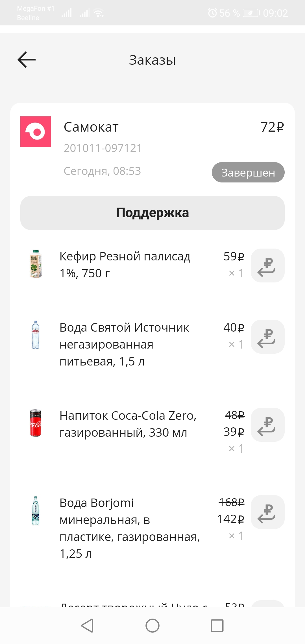Open the Поддержка support button
Viewport: 305px width, 644px height.
tap(152, 213)
